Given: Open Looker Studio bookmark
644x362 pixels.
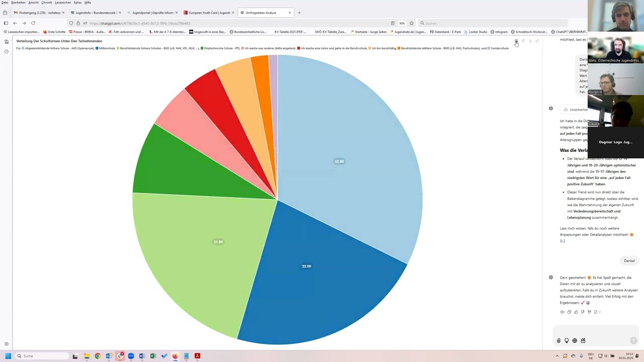Looking at the screenshot, I should pyautogui.click(x=475, y=32).
